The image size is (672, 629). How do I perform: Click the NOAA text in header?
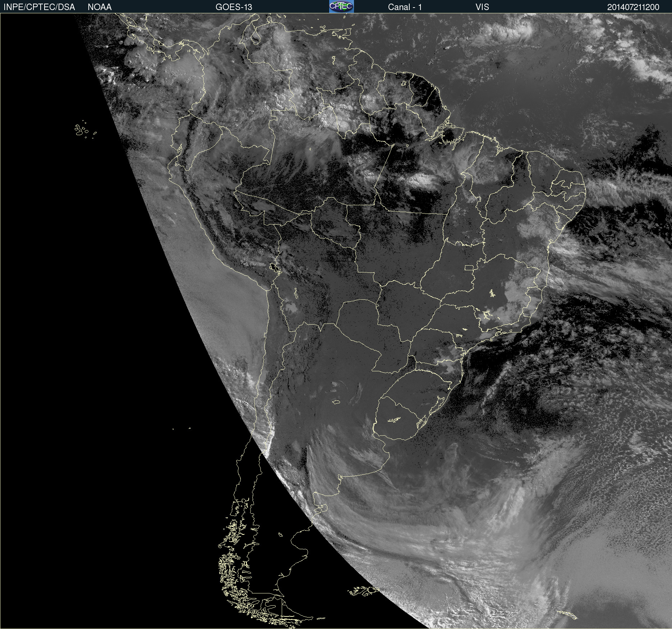(x=100, y=7)
